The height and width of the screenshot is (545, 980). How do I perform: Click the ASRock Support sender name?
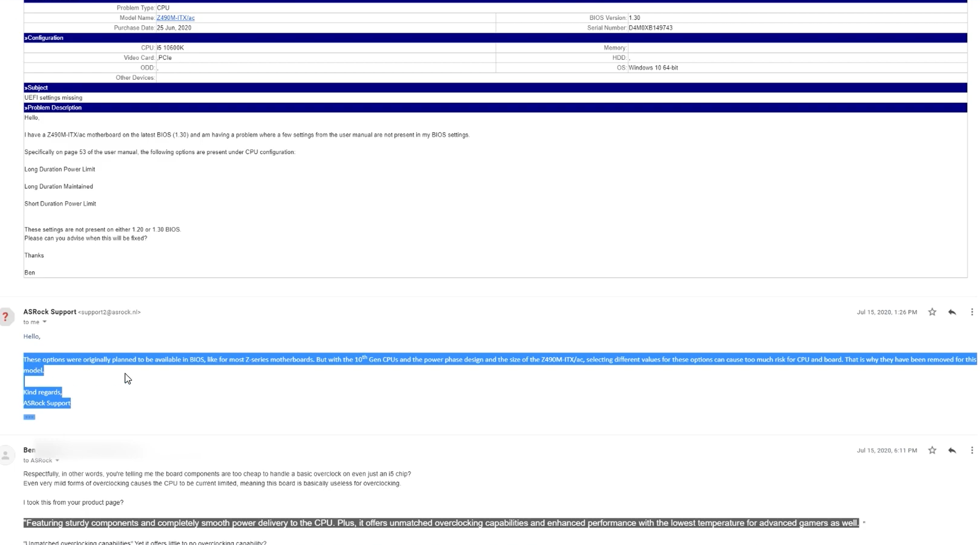tap(50, 312)
